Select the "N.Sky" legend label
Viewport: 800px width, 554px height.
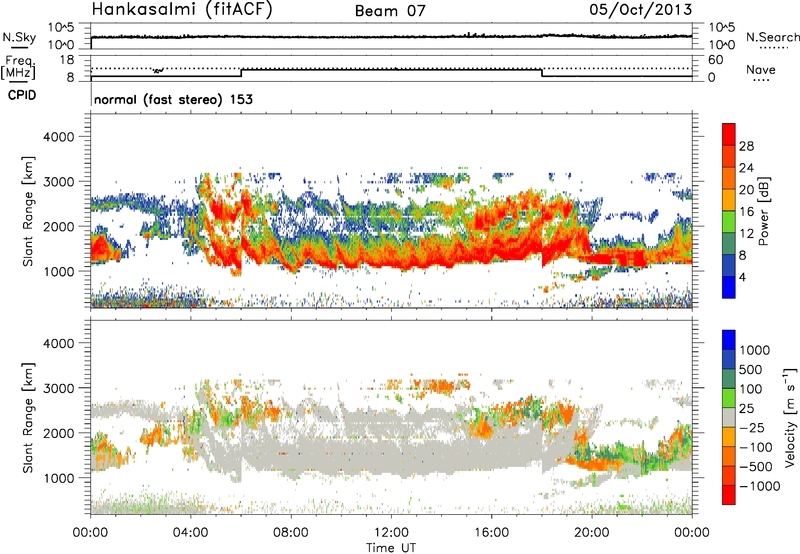[x=19, y=38]
